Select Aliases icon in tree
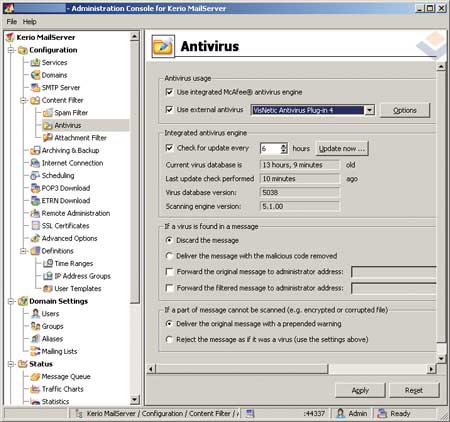 pos(35,339)
